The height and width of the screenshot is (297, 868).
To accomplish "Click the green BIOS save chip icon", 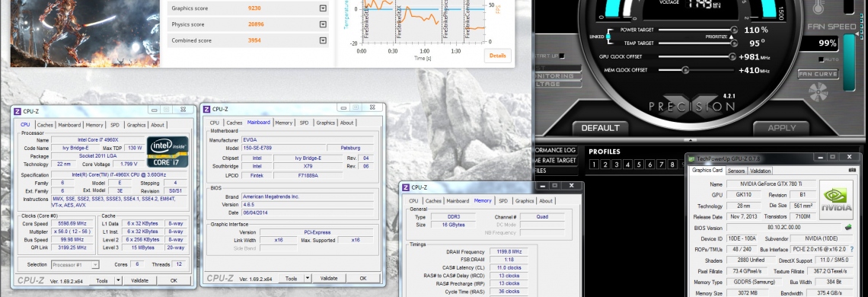I will (x=847, y=227).
